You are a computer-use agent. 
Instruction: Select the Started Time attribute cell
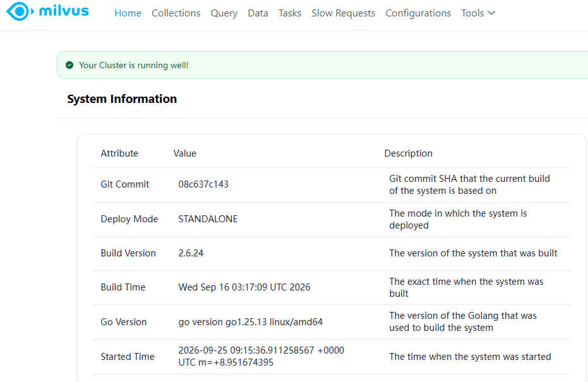128,357
